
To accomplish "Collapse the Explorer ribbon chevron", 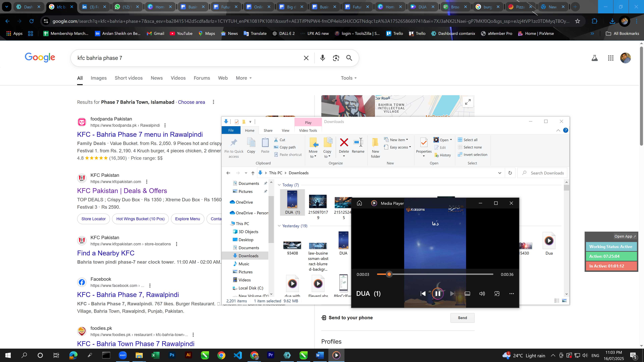I will coord(558,130).
